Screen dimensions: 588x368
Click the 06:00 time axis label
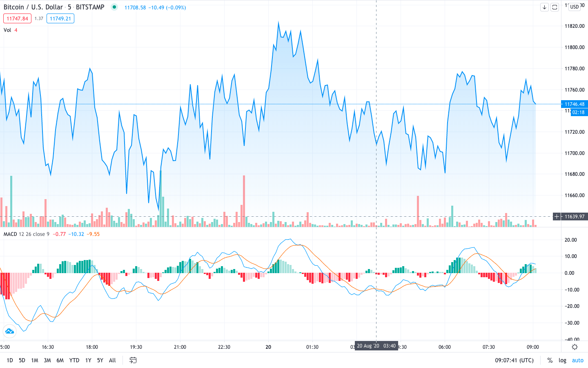pos(445,347)
